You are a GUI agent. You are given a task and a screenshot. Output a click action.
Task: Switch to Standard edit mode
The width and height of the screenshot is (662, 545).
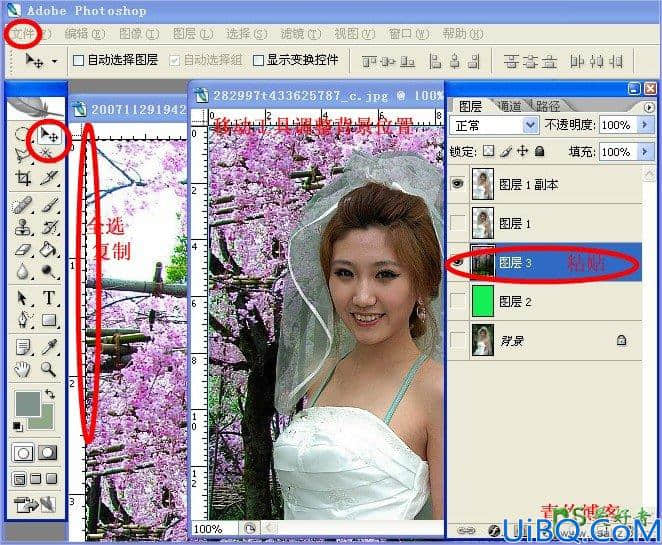(x=23, y=453)
